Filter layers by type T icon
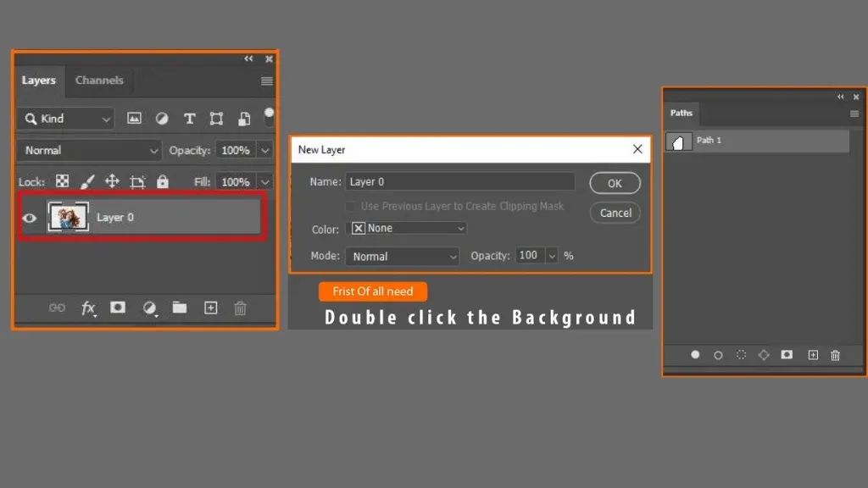868x488 pixels. (189, 119)
